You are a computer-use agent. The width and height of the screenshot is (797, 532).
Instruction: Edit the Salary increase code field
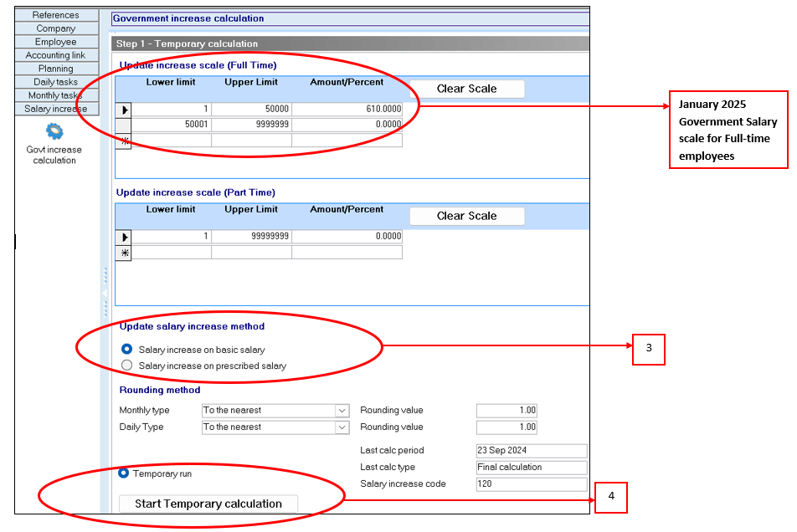[531, 484]
